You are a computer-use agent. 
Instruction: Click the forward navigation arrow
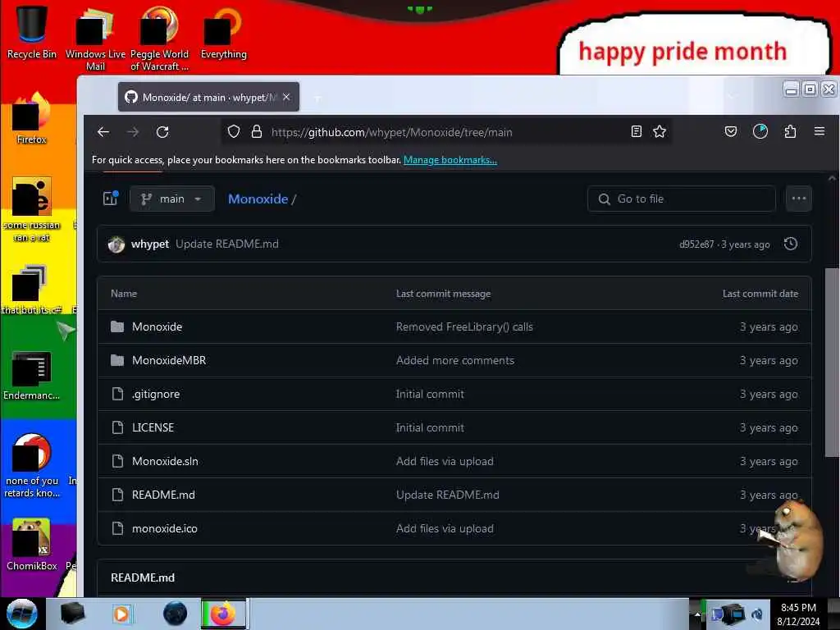(133, 132)
